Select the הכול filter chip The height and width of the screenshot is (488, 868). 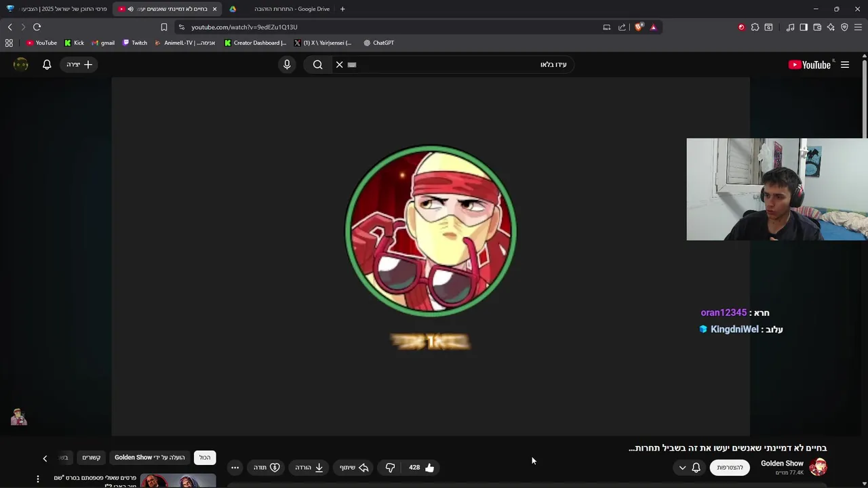tap(205, 457)
